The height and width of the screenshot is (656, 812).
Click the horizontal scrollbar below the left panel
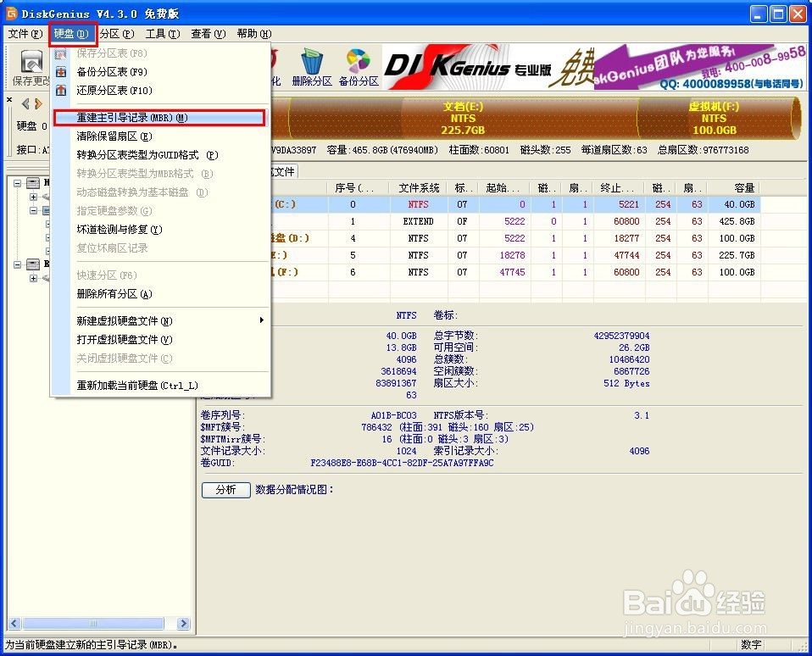tap(93, 623)
